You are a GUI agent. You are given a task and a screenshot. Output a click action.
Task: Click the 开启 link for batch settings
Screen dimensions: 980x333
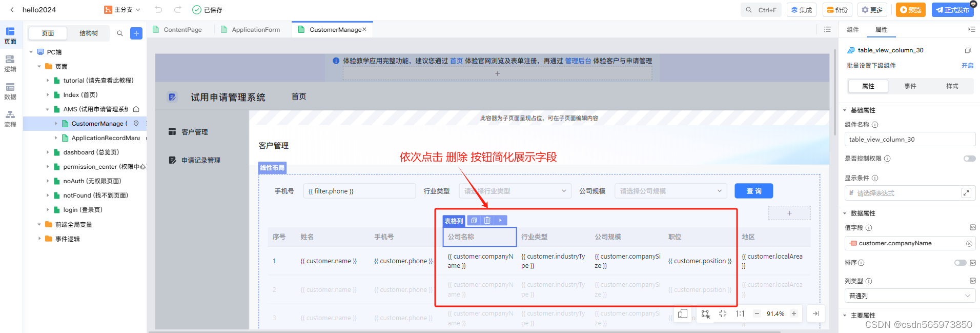pyautogui.click(x=967, y=66)
